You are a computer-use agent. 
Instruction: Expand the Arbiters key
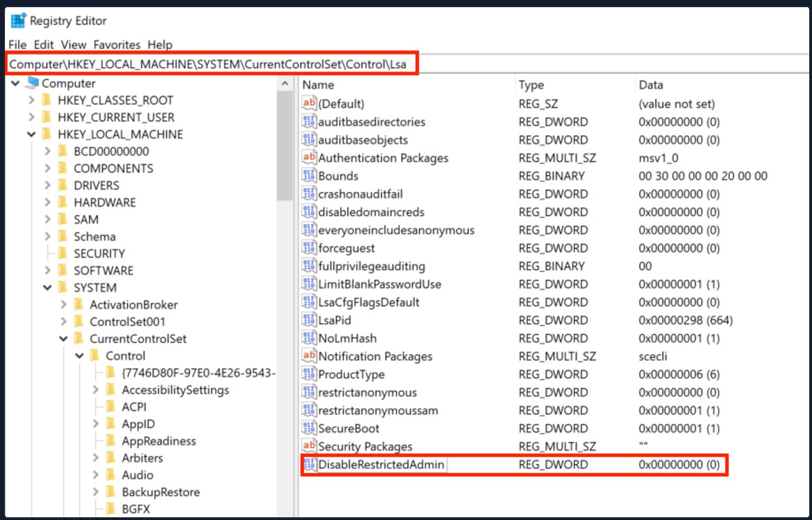coord(95,458)
